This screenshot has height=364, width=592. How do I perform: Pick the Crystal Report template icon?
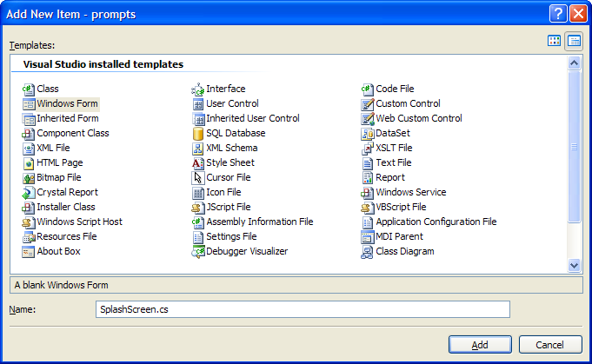[x=28, y=193]
